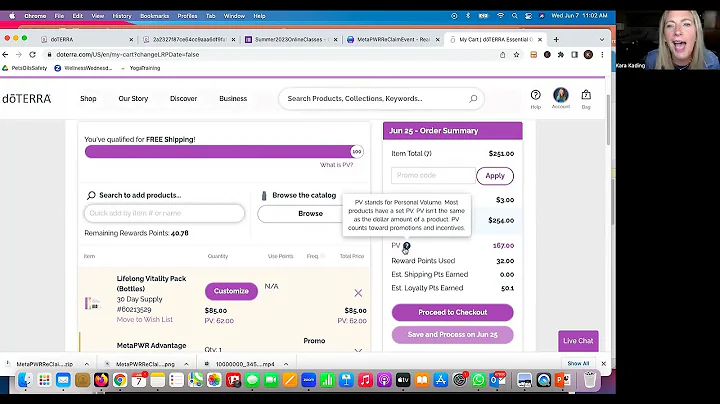The width and height of the screenshot is (720, 404).
Task: Click Proceed to Checkout
Action: (452, 312)
